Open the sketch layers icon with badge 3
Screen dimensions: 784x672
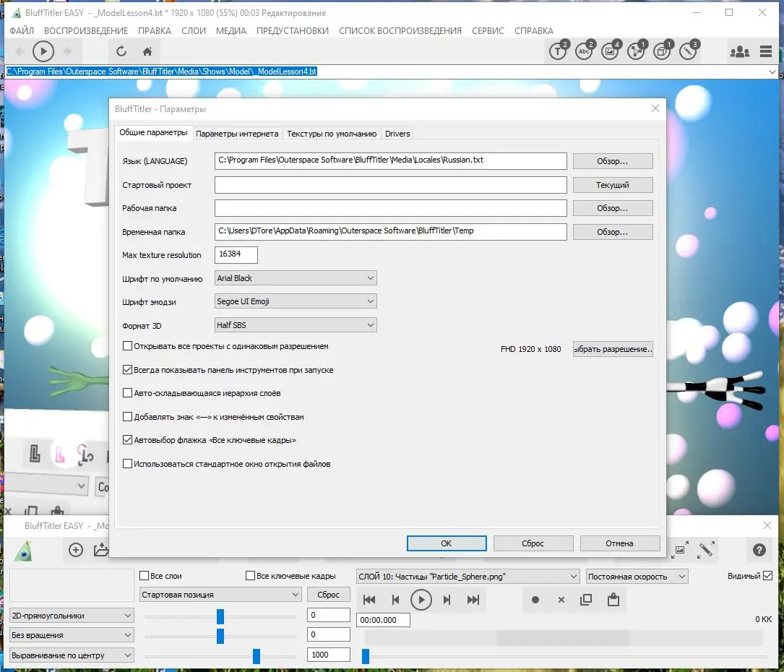click(x=689, y=53)
